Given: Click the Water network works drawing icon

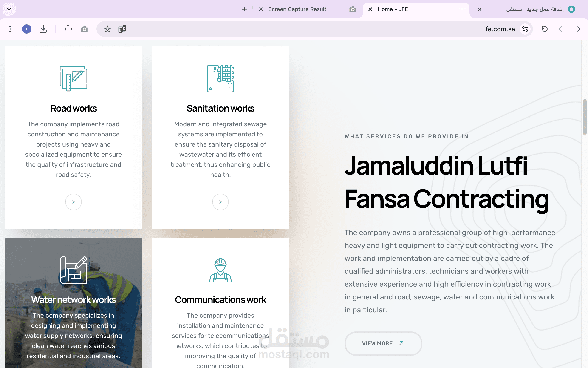Looking at the screenshot, I should (73, 270).
